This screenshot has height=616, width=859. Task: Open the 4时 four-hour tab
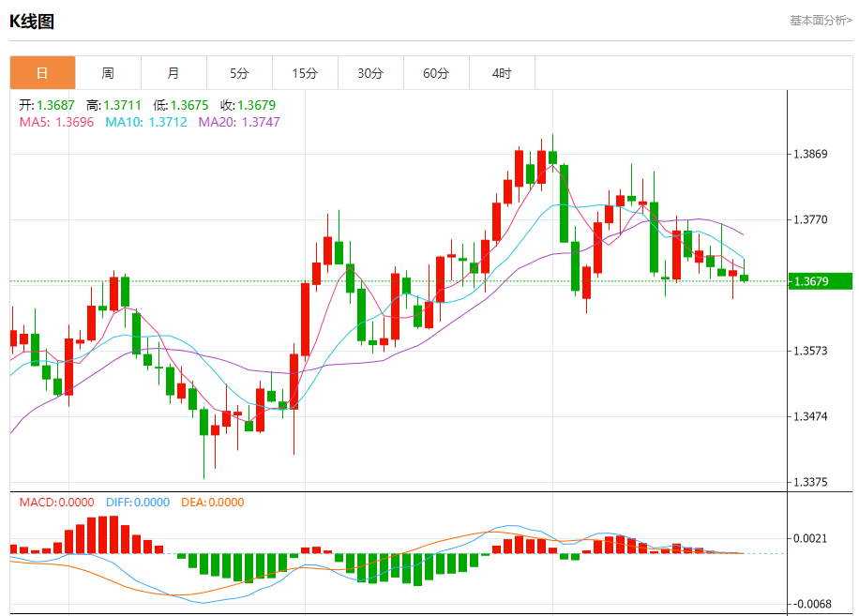[502, 73]
